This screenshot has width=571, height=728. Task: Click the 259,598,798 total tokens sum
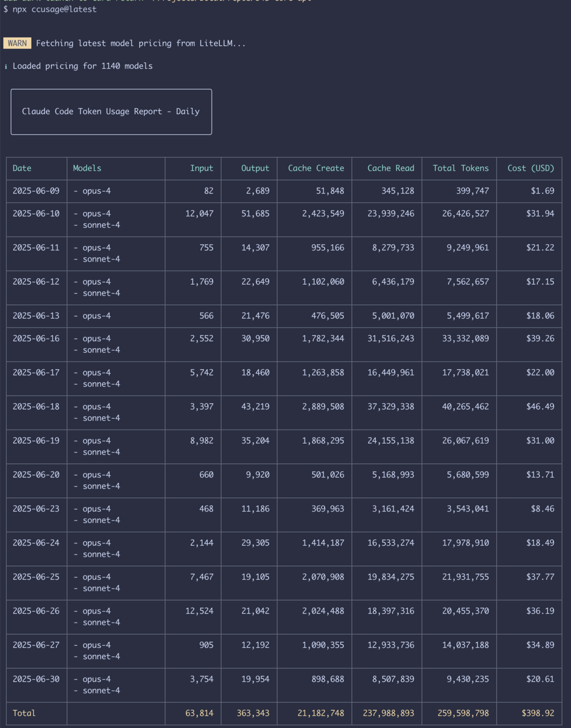463,713
